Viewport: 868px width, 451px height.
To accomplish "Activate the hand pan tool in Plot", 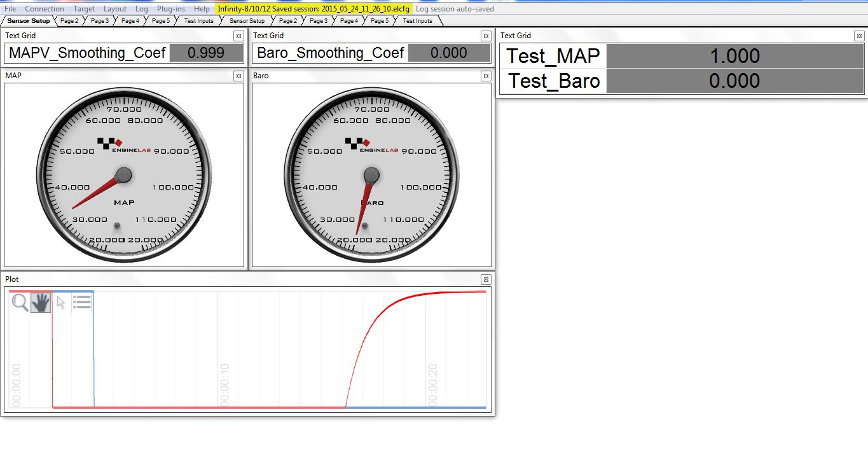I will 41,303.
